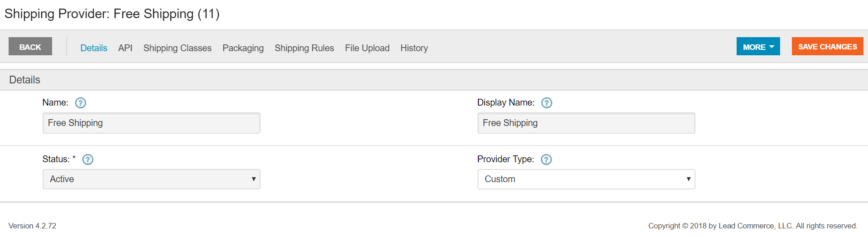Viewport: 868px width, 237px height.
Task: Click the Details section header bar
Action: (x=434, y=80)
